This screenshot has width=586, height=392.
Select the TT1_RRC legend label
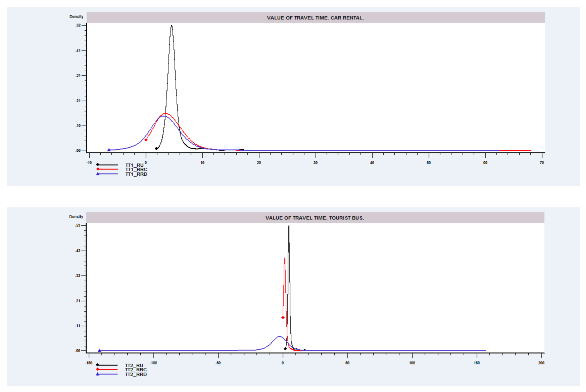[x=136, y=170]
